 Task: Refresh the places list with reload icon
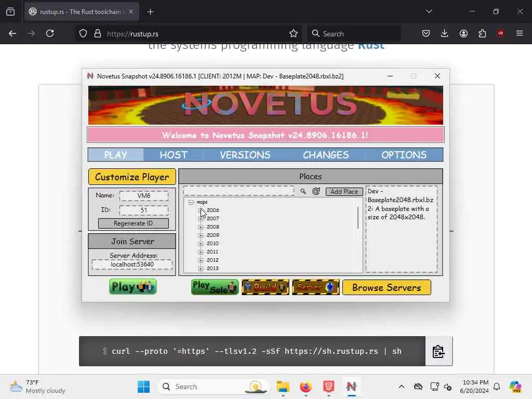[x=316, y=191]
